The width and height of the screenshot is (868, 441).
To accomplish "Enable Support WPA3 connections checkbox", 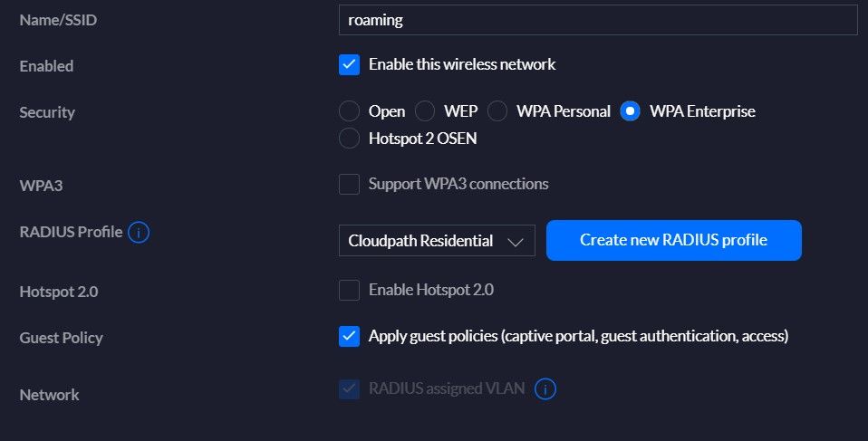I will coord(349,185).
